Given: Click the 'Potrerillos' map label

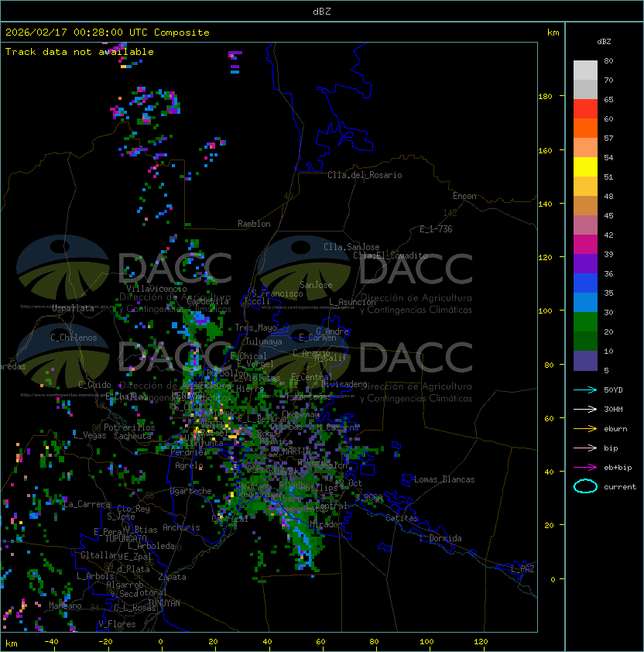Looking at the screenshot, I should tap(129, 427).
